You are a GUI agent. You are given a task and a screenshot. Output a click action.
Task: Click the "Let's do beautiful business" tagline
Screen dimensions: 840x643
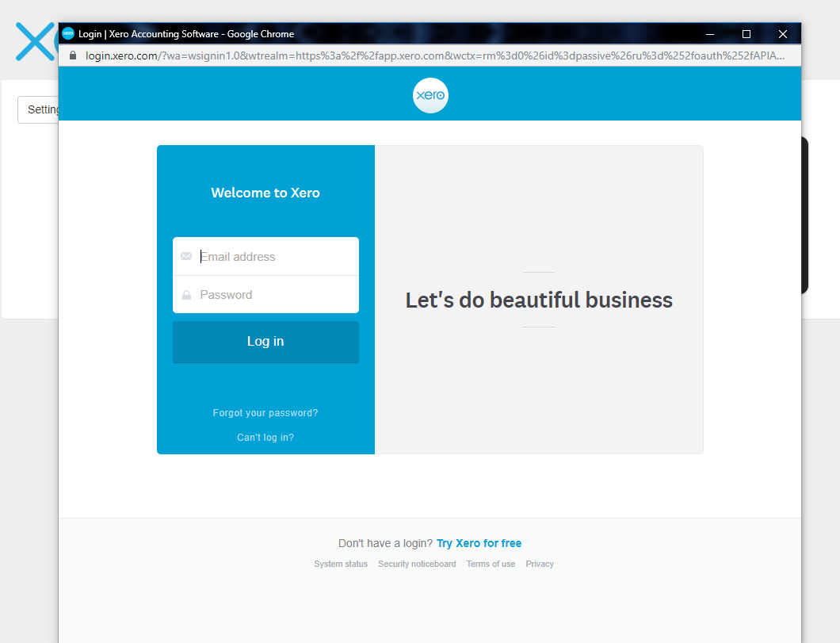tap(539, 300)
